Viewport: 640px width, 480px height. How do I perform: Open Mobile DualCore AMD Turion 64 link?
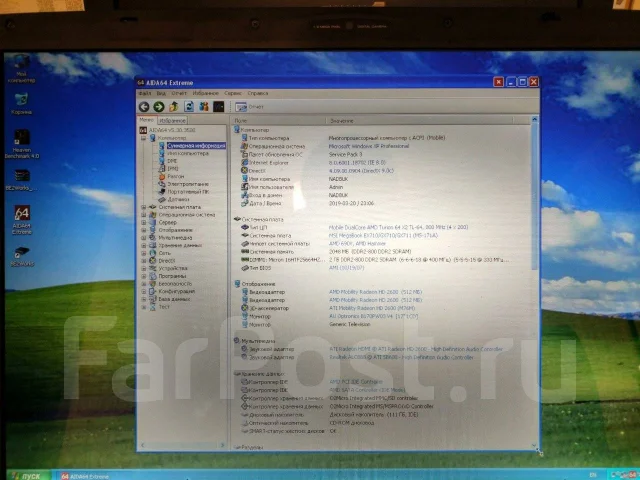tap(398, 227)
